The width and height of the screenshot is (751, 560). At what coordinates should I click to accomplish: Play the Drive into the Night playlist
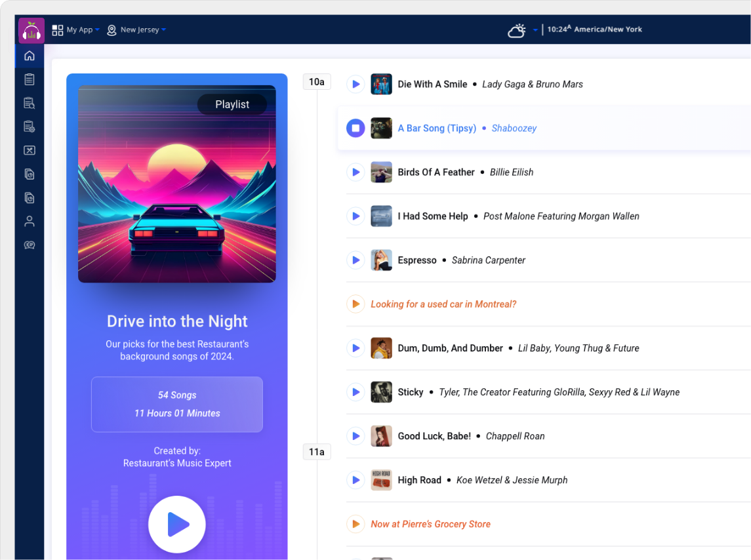point(176,524)
